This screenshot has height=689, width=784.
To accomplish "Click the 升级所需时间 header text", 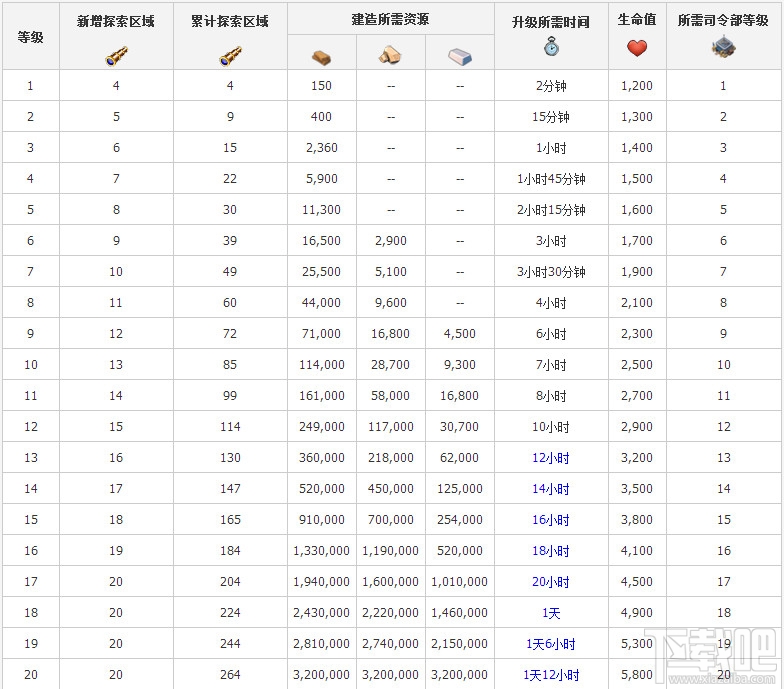I will coord(551,22).
